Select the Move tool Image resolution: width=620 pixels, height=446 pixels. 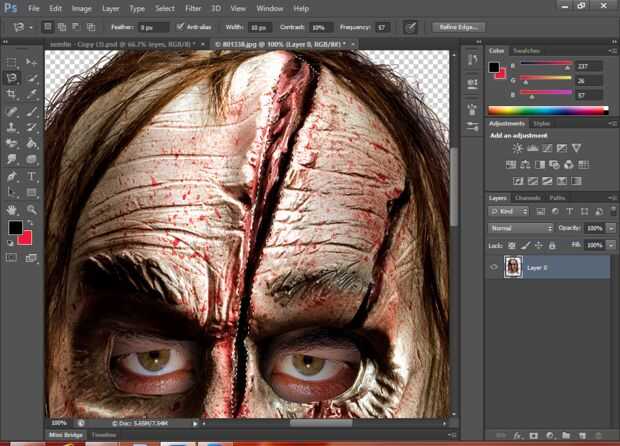[32, 62]
